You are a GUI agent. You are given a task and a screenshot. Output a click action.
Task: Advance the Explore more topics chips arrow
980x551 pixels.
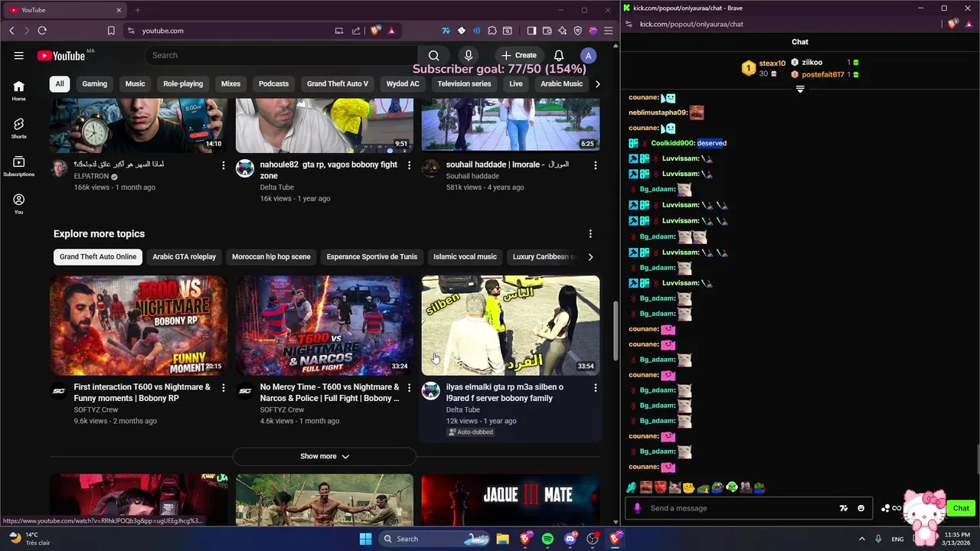pos(590,257)
